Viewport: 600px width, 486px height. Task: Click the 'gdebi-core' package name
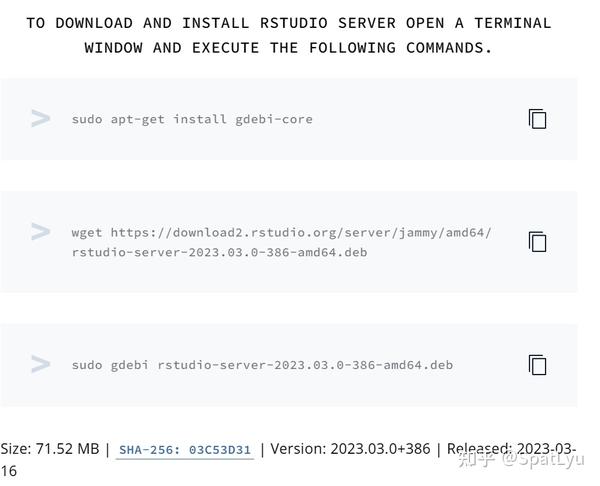click(x=274, y=119)
